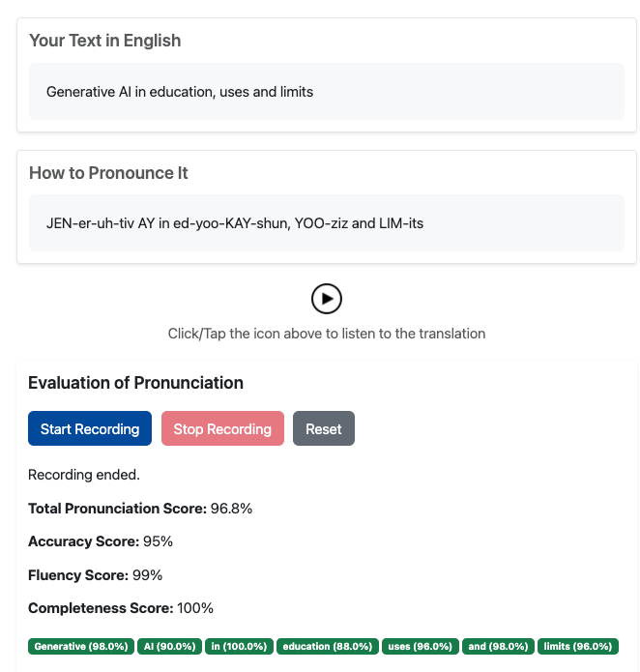The height and width of the screenshot is (672, 640).
Task: Click the 'Your Text in English' heading
Action: click(x=105, y=41)
